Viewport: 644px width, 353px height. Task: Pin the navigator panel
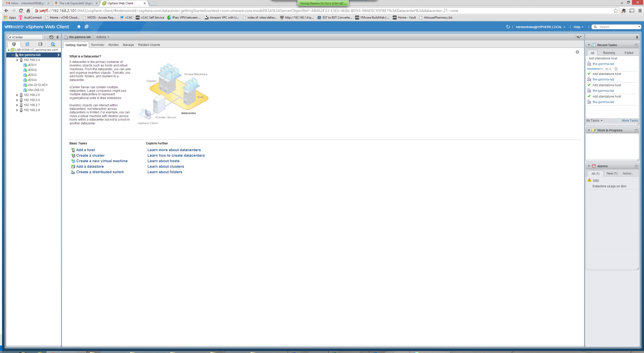click(57, 37)
